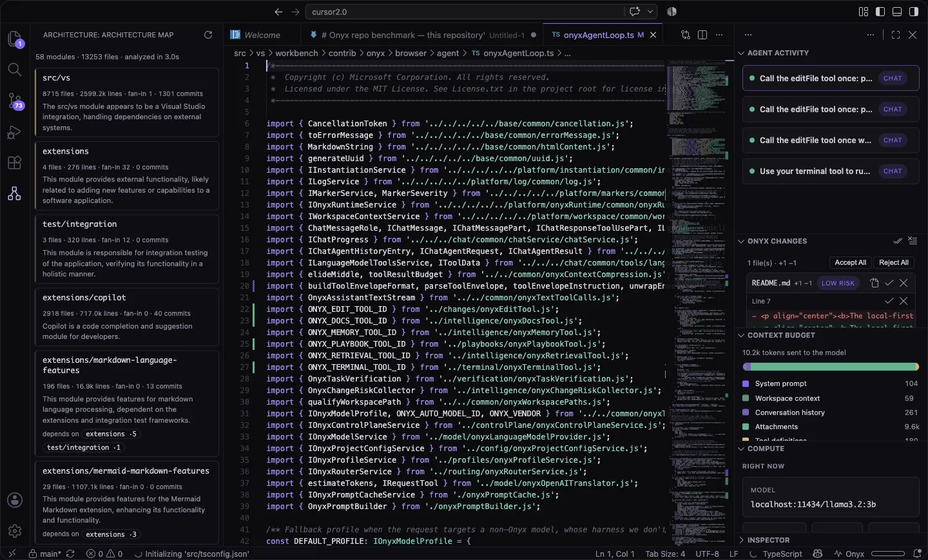Refresh the Architecture Map
The image size is (928, 560).
click(x=208, y=35)
